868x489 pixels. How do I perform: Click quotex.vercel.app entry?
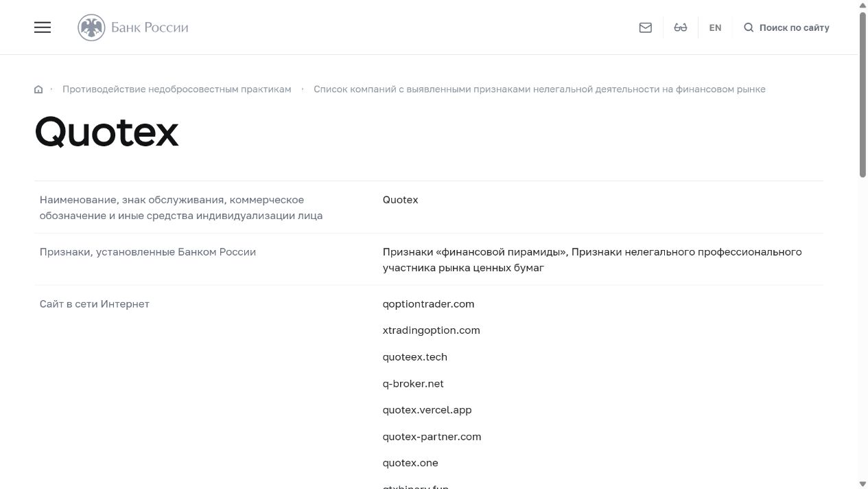tap(427, 410)
